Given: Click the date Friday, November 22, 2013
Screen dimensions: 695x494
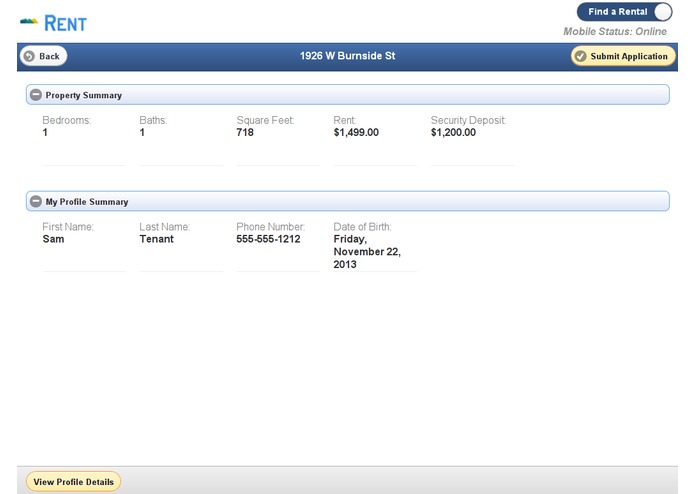Looking at the screenshot, I should pyautogui.click(x=367, y=252).
